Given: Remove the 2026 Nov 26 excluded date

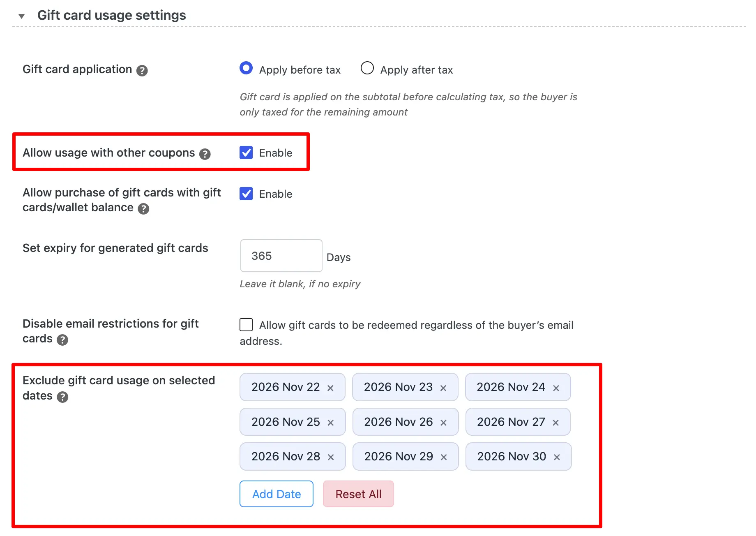Looking at the screenshot, I should [x=443, y=423].
